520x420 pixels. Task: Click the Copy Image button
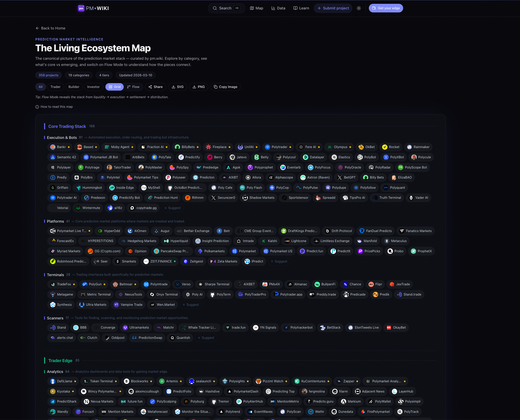[225, 87]
